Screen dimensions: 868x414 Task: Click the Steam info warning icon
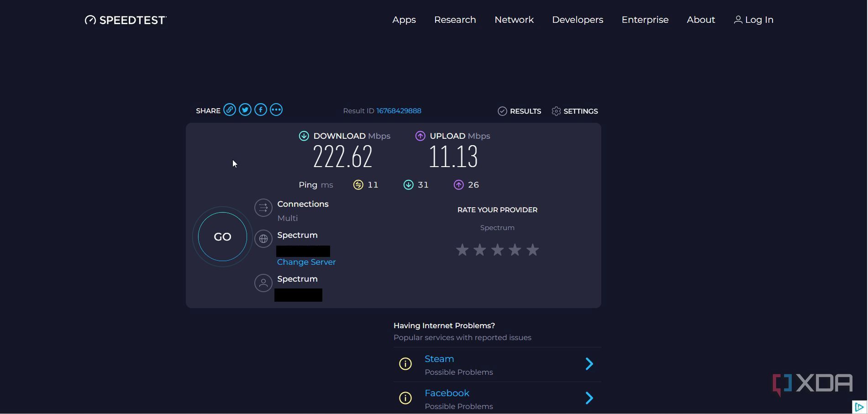[x=405, y=364]
